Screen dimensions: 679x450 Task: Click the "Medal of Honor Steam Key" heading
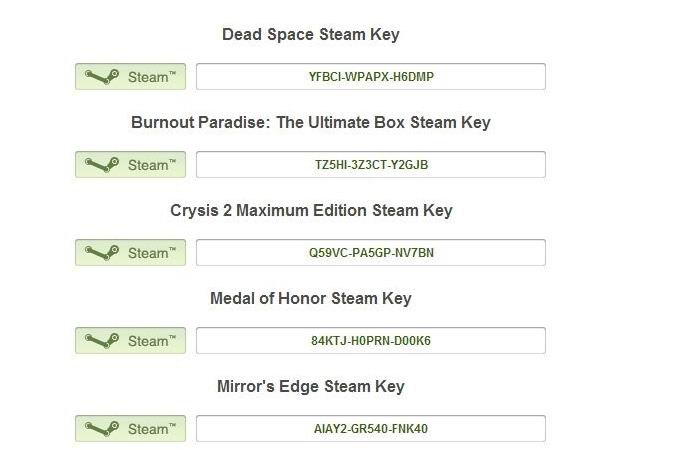[310, 299]
